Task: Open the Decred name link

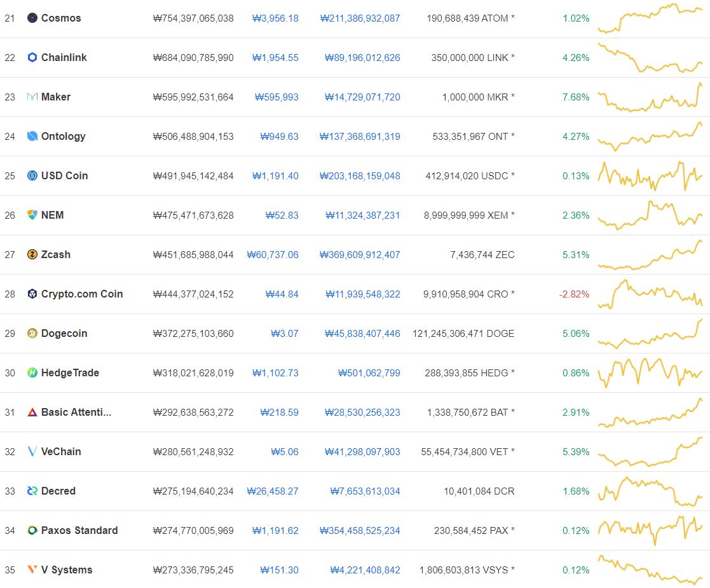Action: pos(58,491)
